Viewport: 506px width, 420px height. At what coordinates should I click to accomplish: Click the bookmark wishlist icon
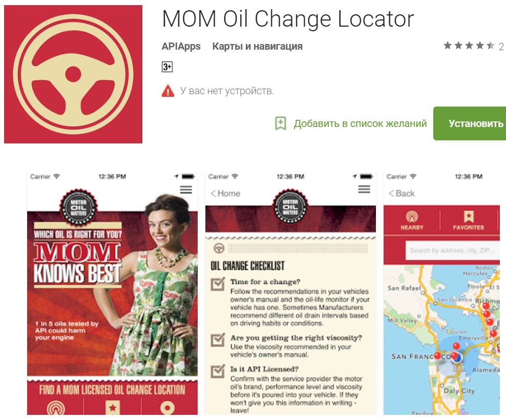(281, 123)
